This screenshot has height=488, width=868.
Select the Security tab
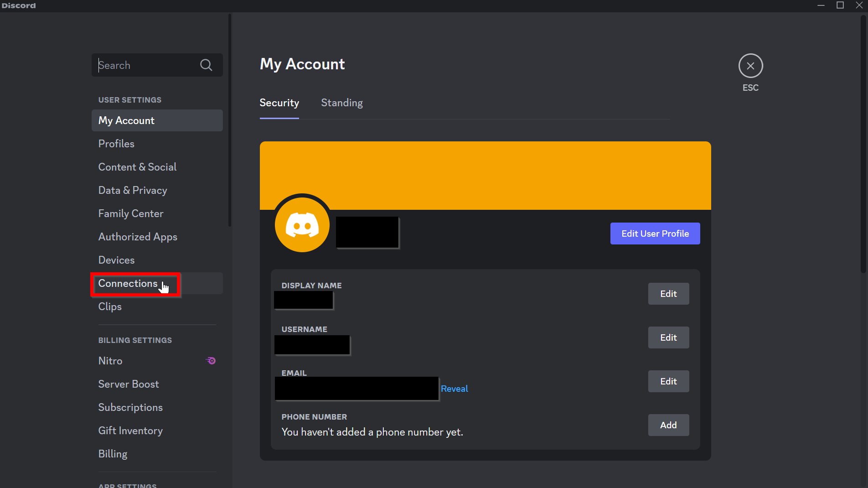279,103
